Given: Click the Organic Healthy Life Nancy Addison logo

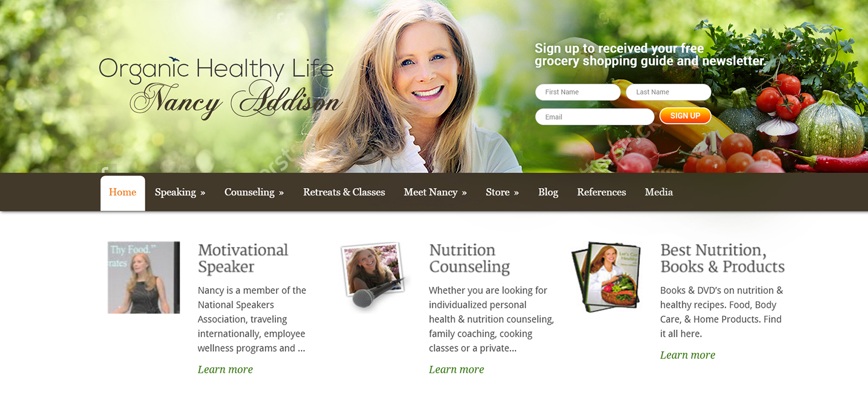Looking at the screenshot, I should (220, 88).
